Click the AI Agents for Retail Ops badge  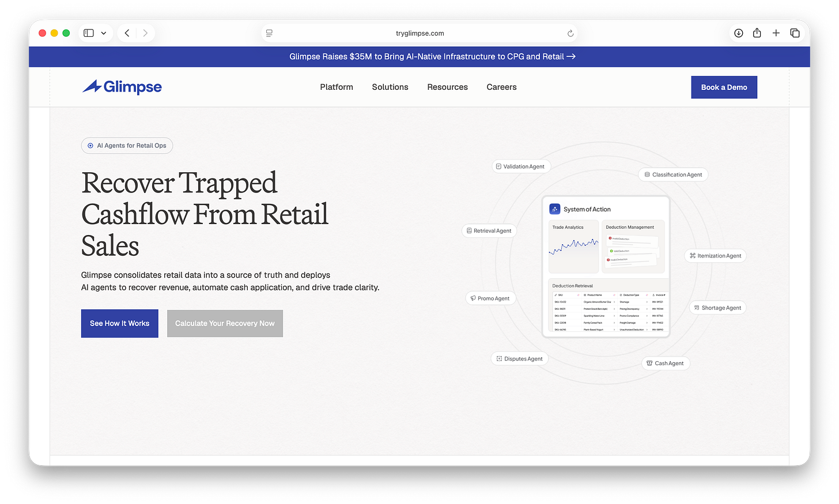pos(127,146)
